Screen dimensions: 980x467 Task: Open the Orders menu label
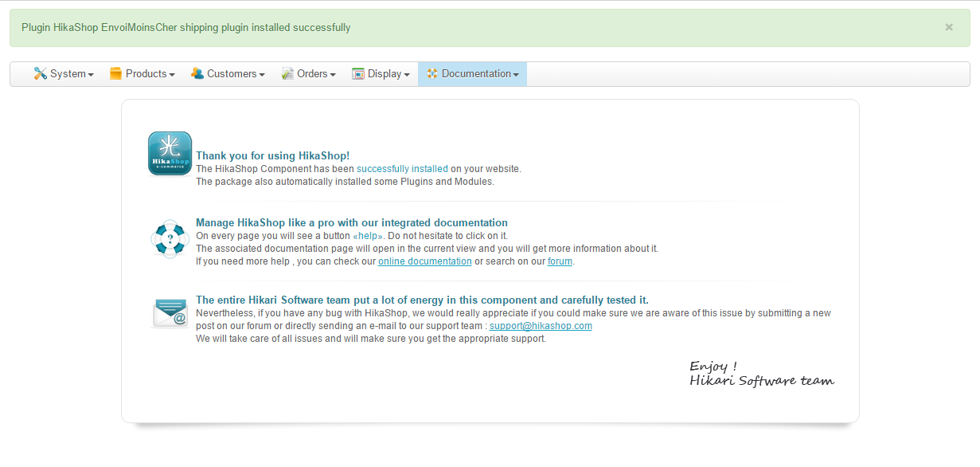312,73
